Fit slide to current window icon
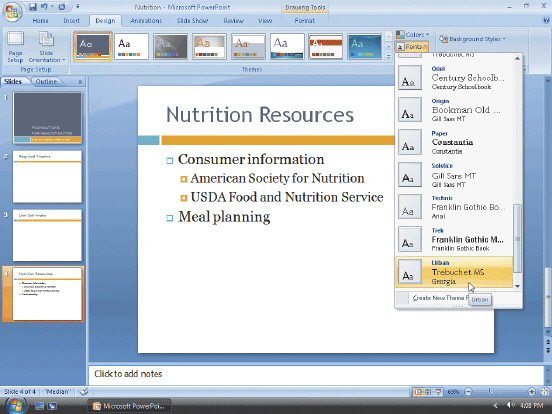Screen dimensions: 552x414 click(545, 391)
